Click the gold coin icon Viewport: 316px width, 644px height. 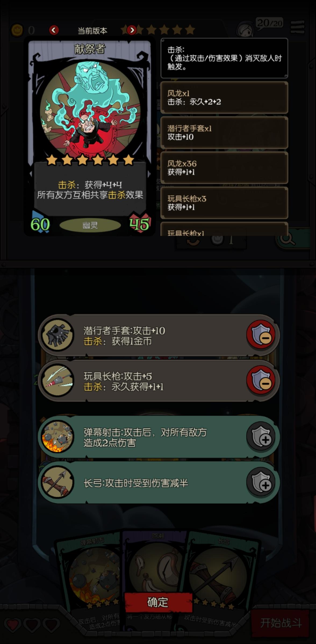pos(17,30)
